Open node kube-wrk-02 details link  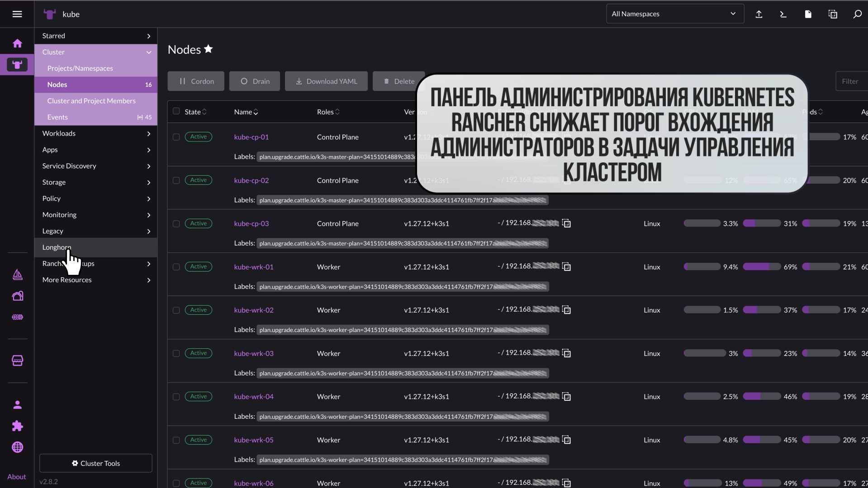254,310
